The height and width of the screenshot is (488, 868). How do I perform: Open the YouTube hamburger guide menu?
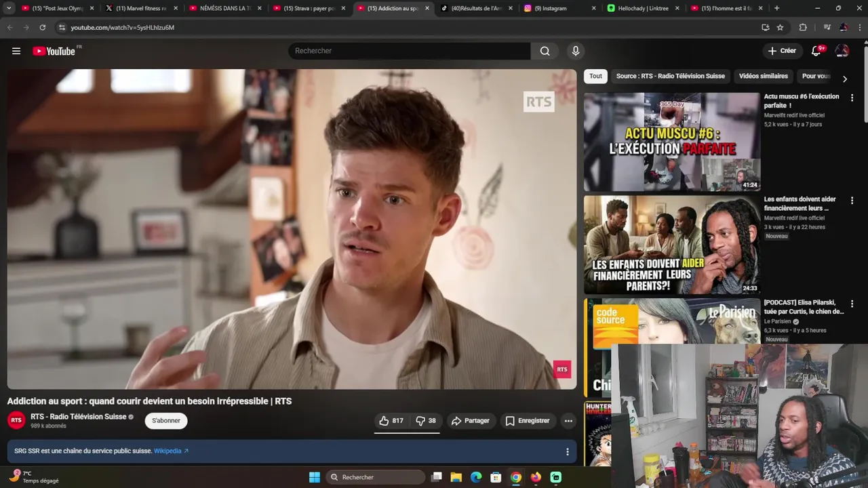tap(16, 51)
